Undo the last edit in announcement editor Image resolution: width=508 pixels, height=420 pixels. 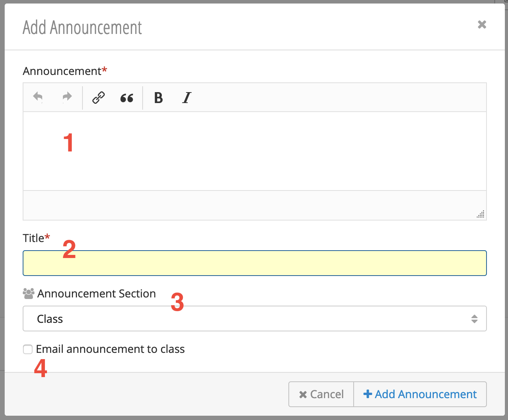click(x=38, y=97)
